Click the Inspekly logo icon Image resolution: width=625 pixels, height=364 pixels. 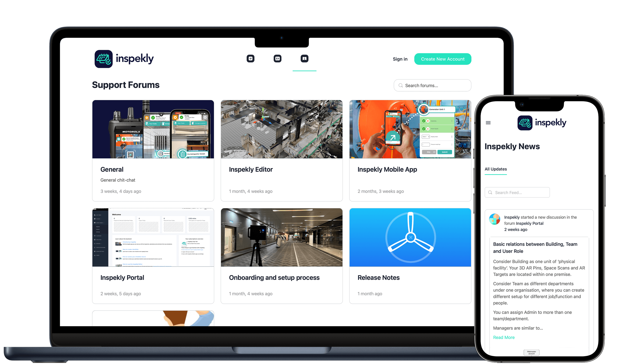[x=103, y=58]
